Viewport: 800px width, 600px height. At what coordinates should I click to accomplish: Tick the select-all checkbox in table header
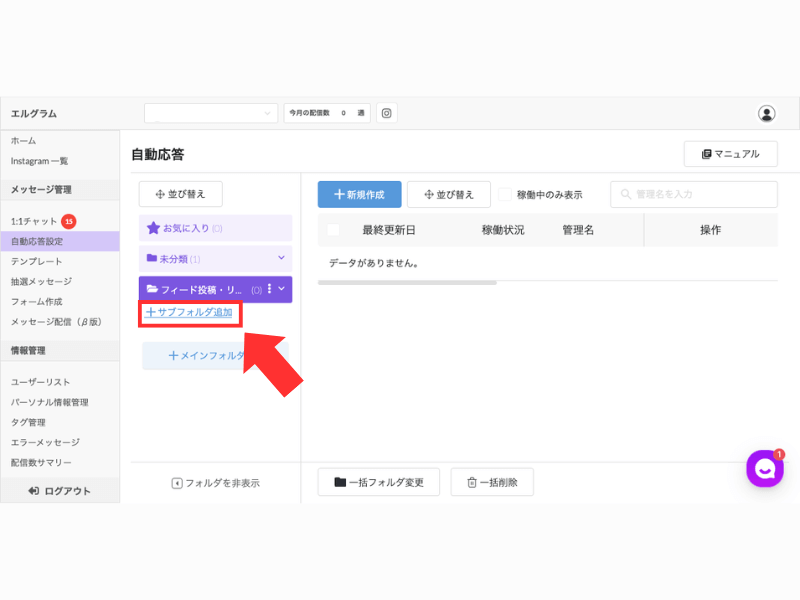tap(333, 230)
